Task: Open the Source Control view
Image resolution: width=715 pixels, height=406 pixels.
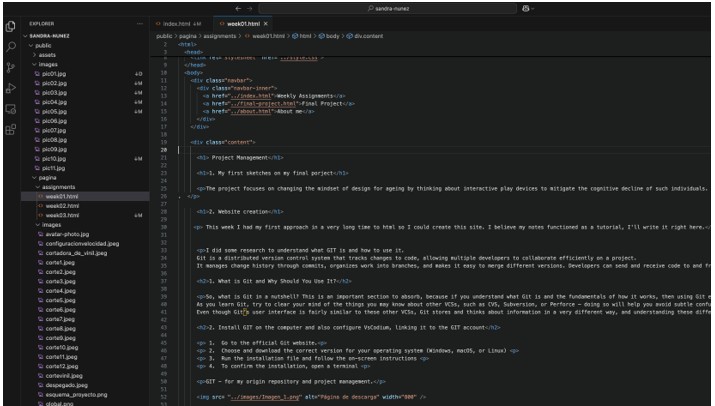Action: coord(10,68)
